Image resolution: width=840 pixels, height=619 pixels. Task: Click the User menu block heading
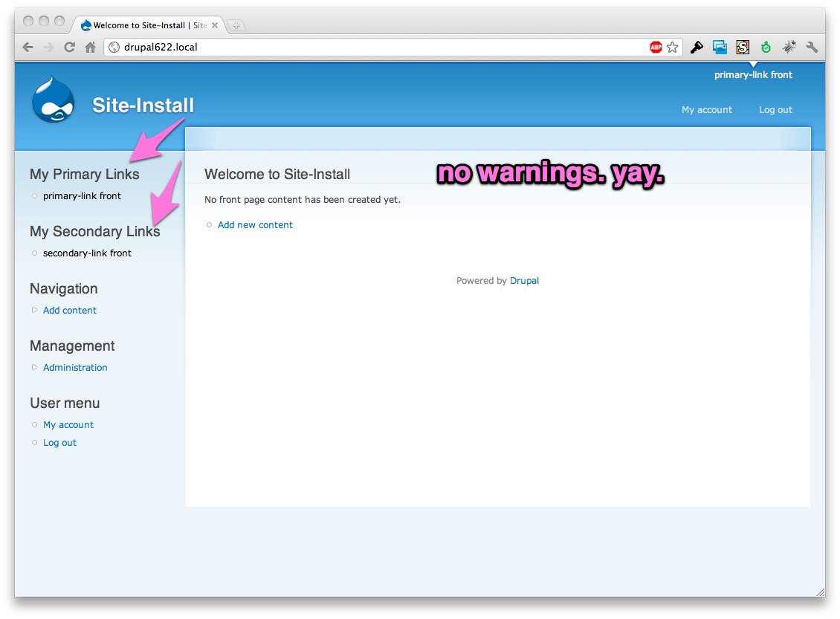(65, 404)
